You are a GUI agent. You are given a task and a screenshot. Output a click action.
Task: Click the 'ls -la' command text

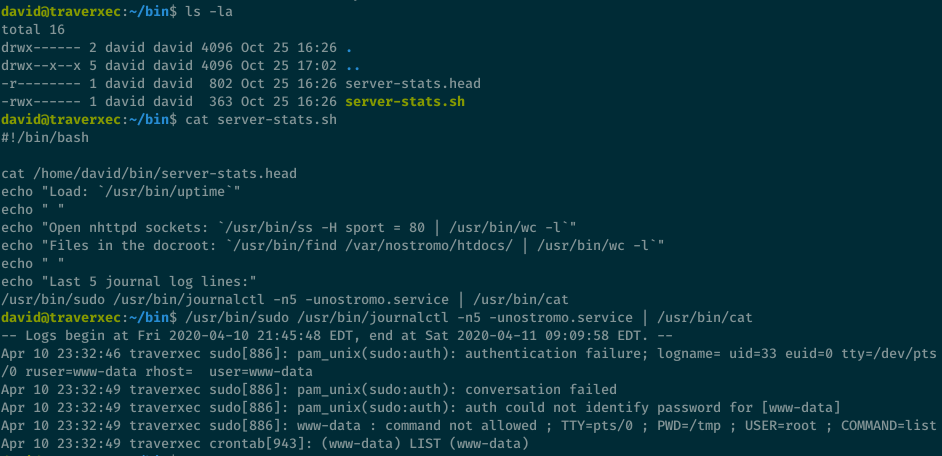[206, 10]
